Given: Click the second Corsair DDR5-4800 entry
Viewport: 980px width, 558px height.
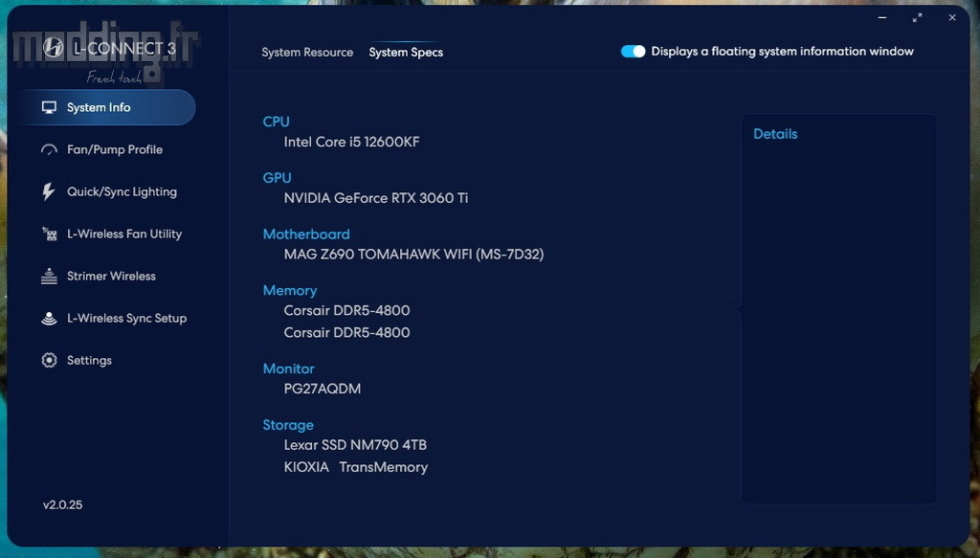Looking at the screenshot, I should pos(346,332).
